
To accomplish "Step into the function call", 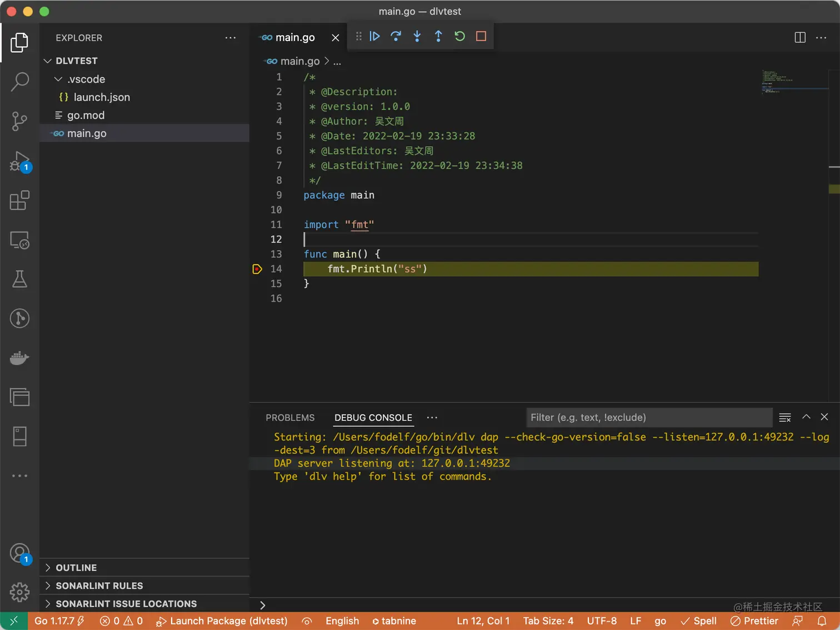I will (x=417, y=36).
